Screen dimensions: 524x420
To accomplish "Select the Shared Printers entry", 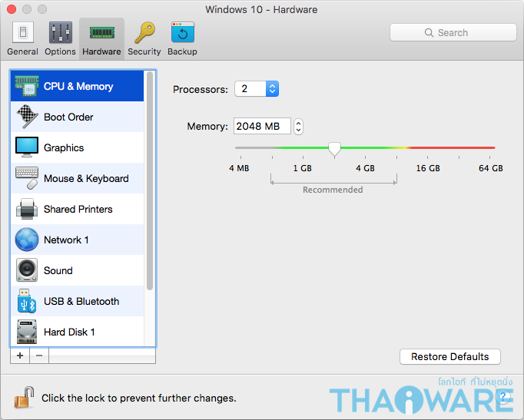I will pyautogui.click(x=77, y=209).
